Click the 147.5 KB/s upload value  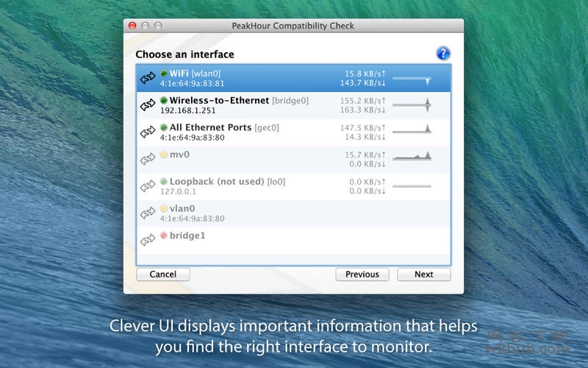click(362, 127)
